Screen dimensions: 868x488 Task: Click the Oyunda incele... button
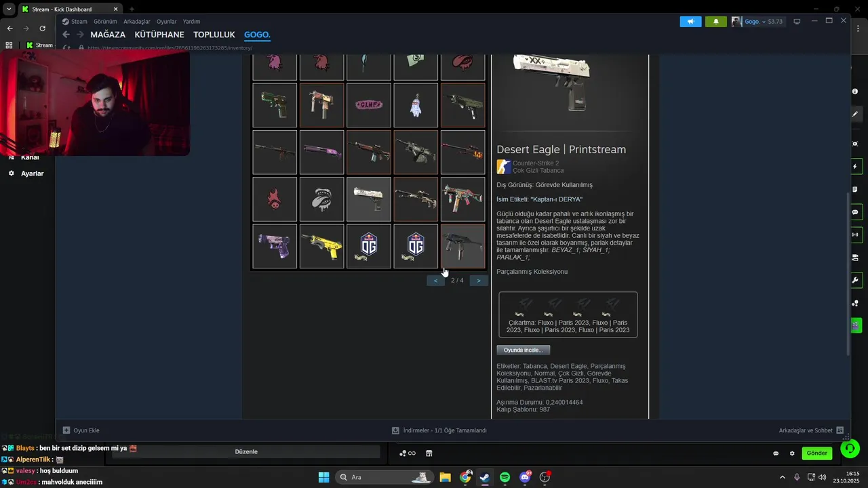[x=524, y=350]
